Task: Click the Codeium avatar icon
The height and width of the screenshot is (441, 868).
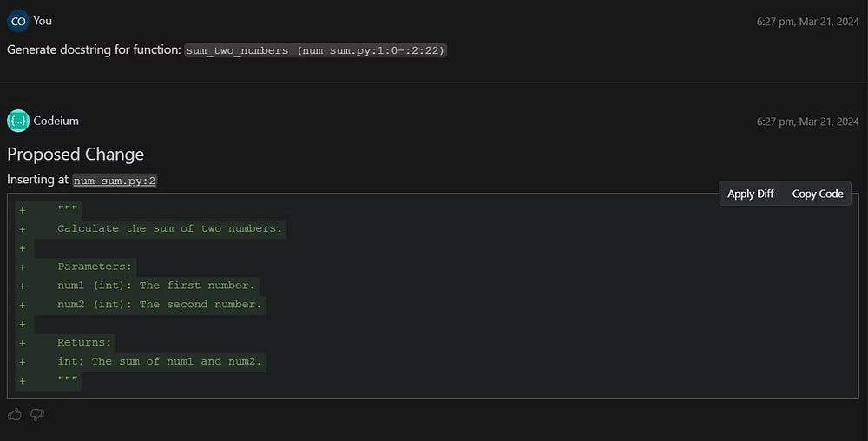Action: click(18, 121)
